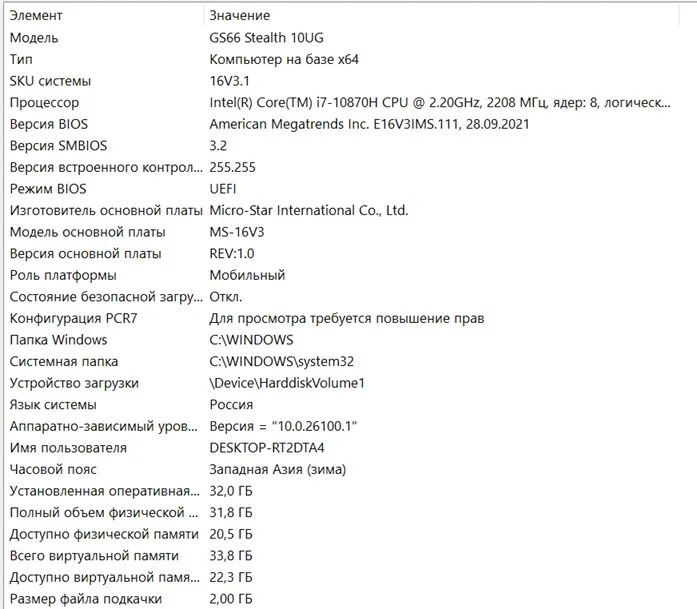
Task: Click the 'Россия' value
Action: 231,405
